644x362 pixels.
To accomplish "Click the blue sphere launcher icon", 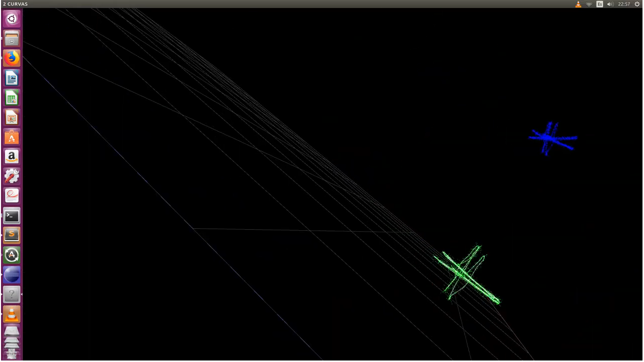I will point(12,275).
